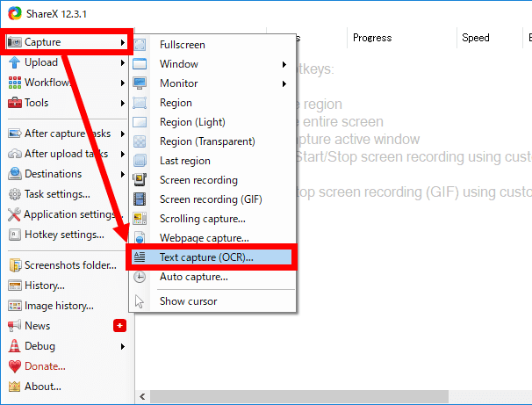
Task: Choose Region capture menu entry
Action: click(x=212, y=103)
